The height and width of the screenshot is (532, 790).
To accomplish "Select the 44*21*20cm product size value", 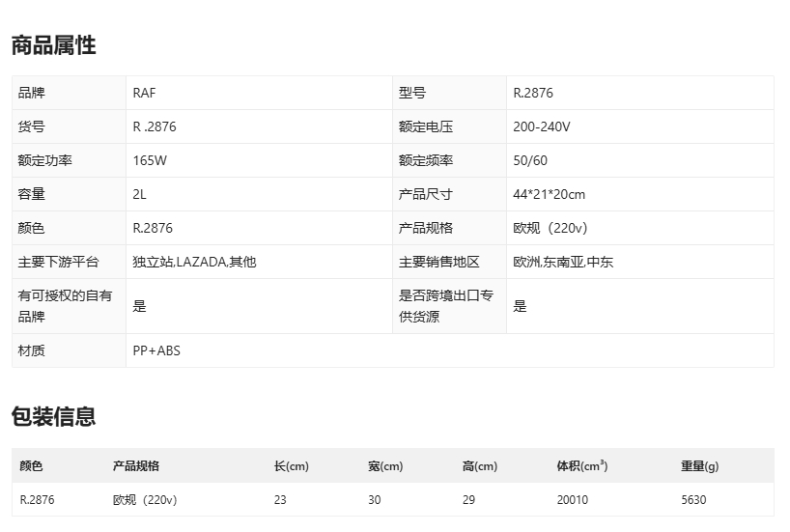I will (549, 194).
